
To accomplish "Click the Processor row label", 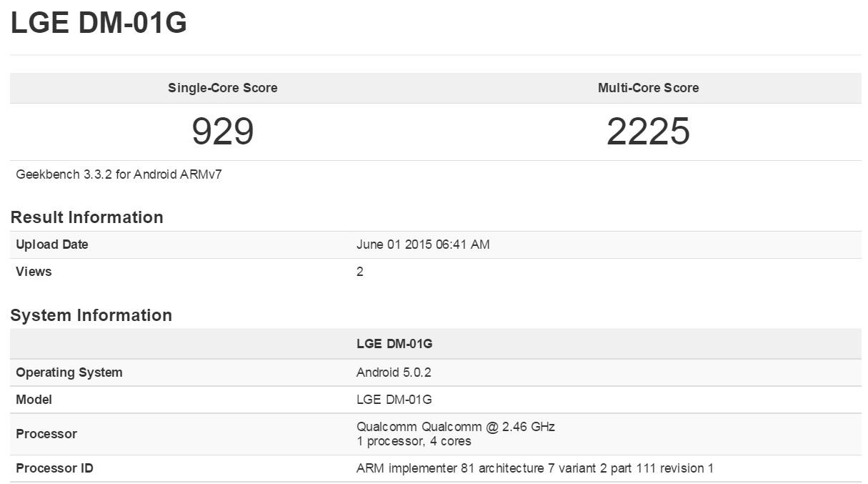I will tap(46, 434).
